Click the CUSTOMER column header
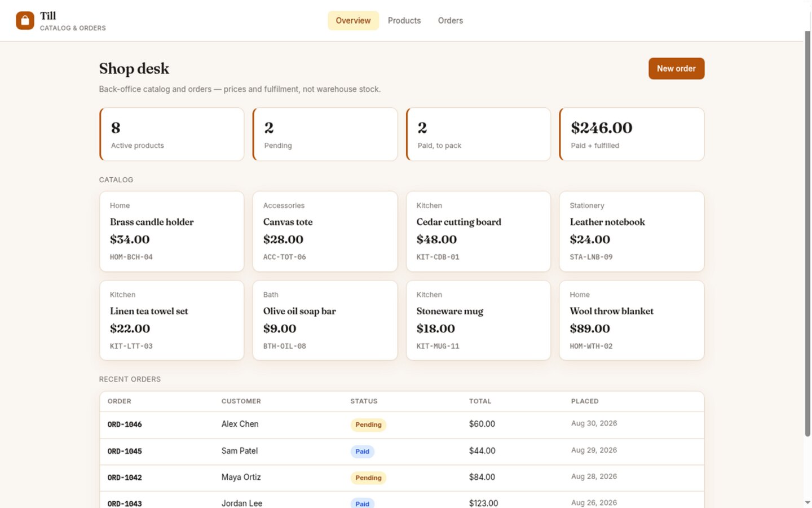This screenshot has height=508, width=812. click(x=241, y=401)
